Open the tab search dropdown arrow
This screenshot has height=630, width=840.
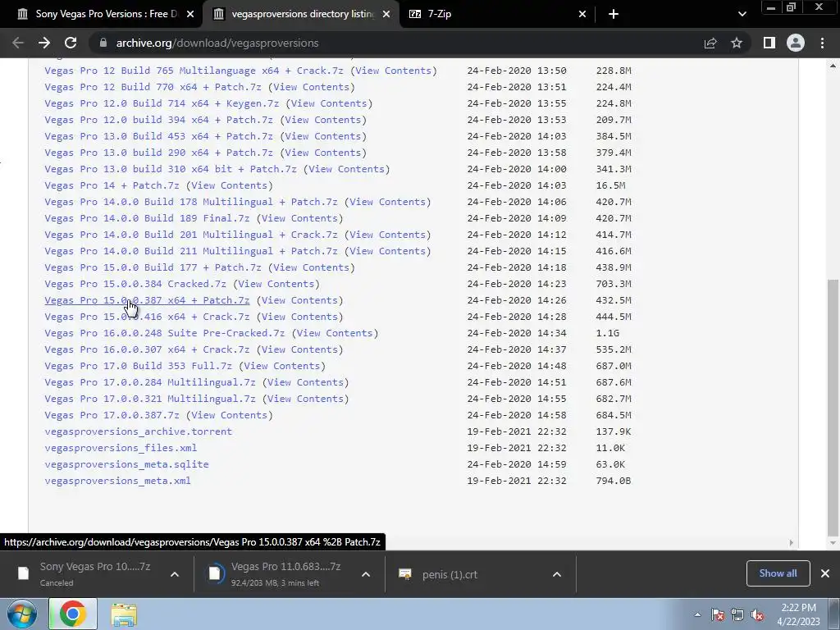click(x=742, y=14)
